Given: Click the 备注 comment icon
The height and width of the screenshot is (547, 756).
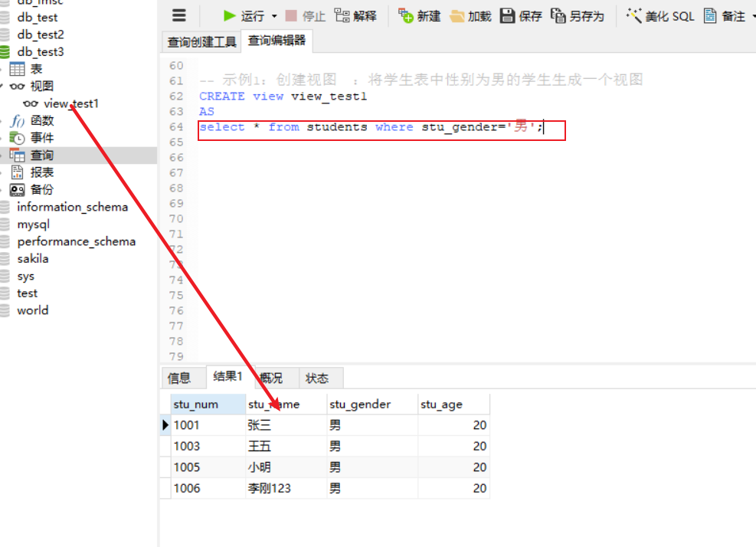Looking at the screenshot, I should (710, 16).
